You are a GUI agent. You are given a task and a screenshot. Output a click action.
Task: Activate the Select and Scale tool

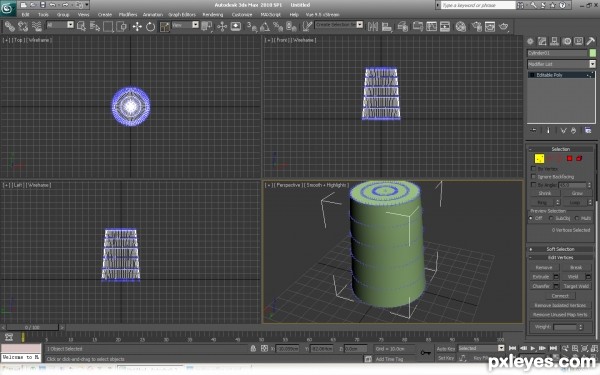point(165,26)
